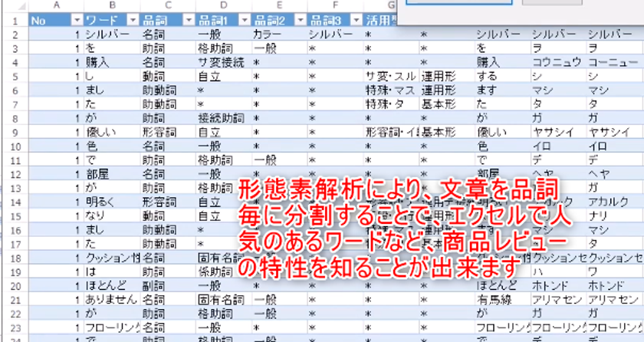644x342 pixels.
Task: Select column D header
Action: coord(224,5)
